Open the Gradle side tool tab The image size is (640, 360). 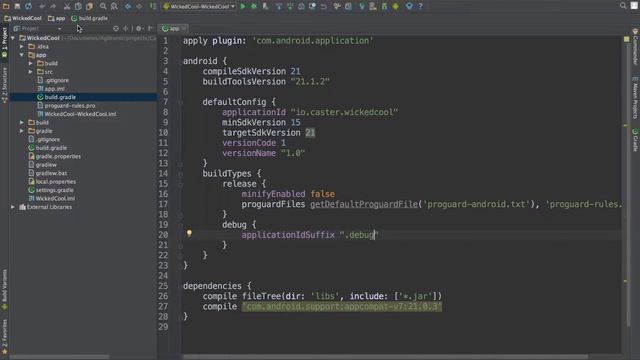click(x=635, y=140)
